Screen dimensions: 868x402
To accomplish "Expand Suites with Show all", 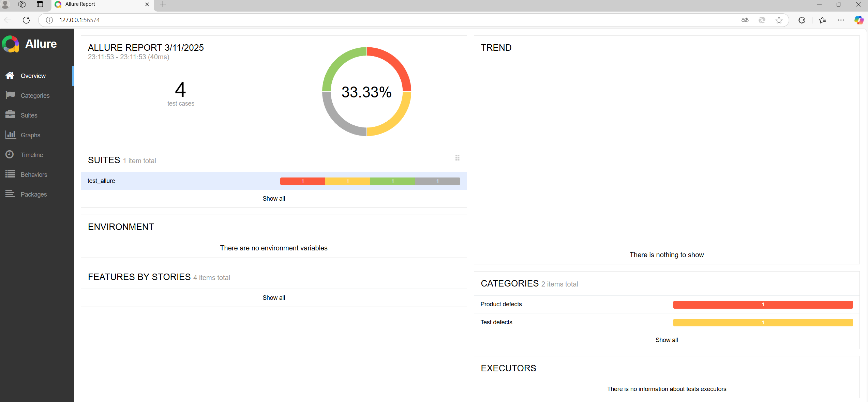I will (273, 199).
